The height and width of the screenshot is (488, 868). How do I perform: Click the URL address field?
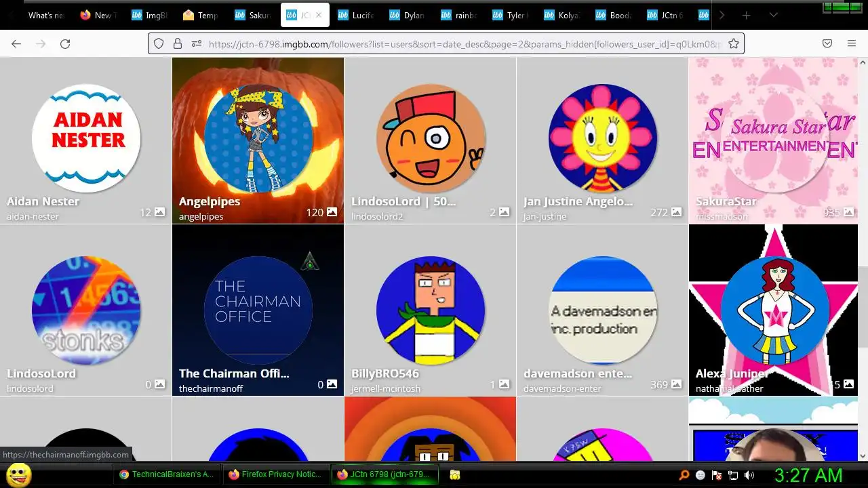coord(465,43)
